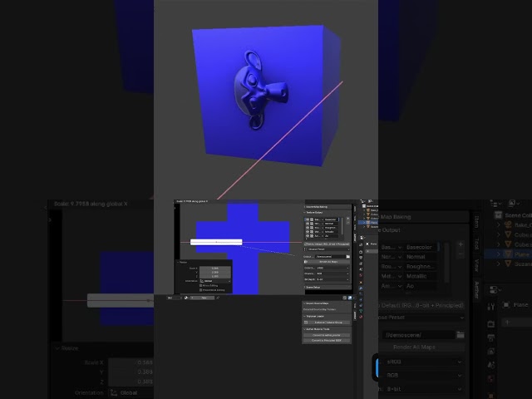Open the Render properties tab icon
Image resolution: width=532 pixels, height=399 pixels.
point(361,252)
